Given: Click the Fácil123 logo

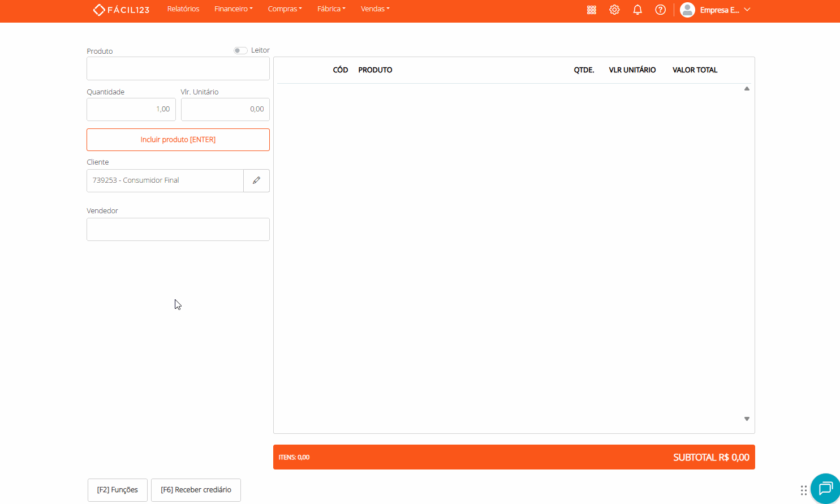Looking at the screenshot, I should click(121, 10).
